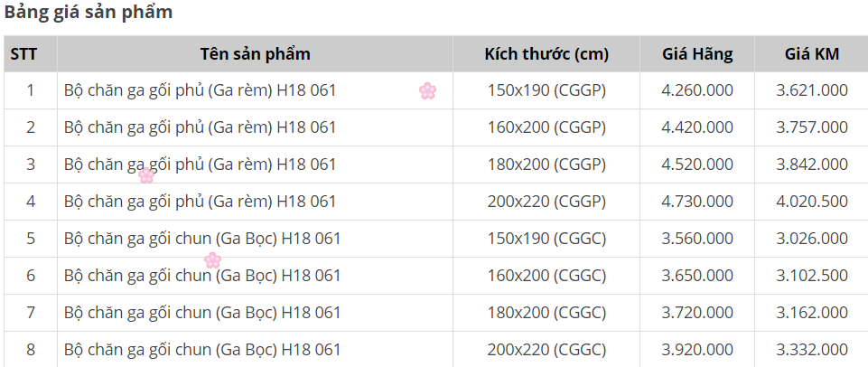
Task: Click the "Bảng giá sản phẩm" heading
Action: 89,13
